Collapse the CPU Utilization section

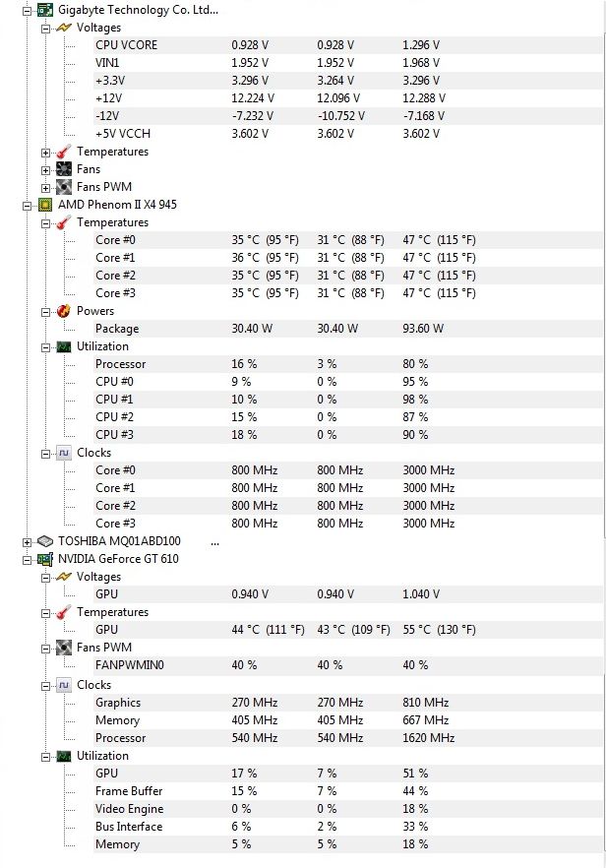[x=46, y=347]
